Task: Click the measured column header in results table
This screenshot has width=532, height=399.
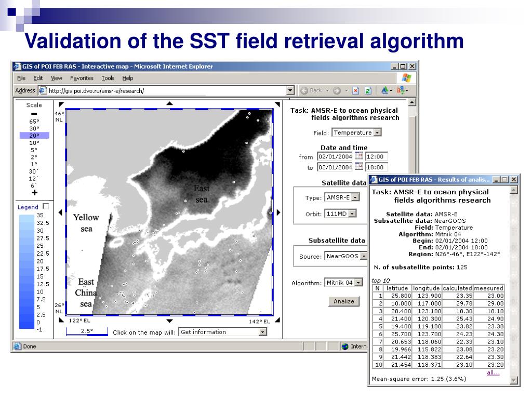Action: [x=488, y=288]
